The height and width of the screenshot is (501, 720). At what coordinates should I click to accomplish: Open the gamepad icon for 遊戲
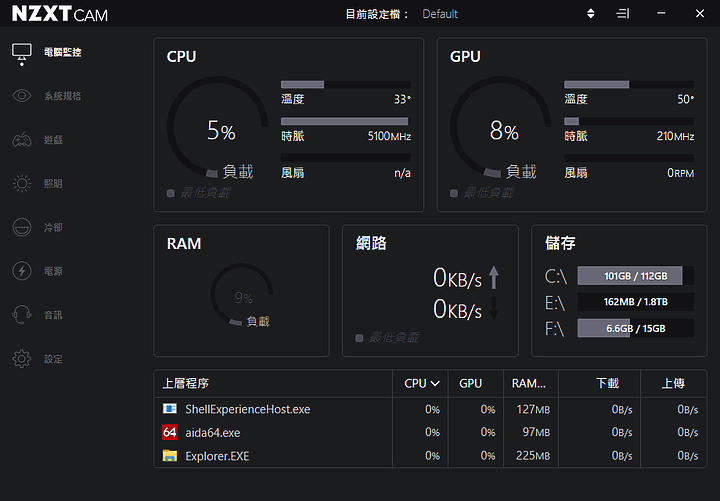click(22, 140)
